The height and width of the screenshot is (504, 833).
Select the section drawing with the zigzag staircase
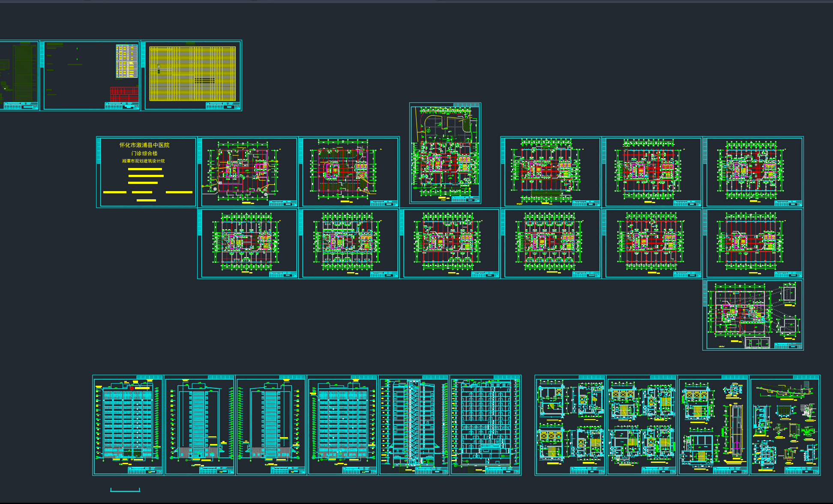[x=414, y=425]
